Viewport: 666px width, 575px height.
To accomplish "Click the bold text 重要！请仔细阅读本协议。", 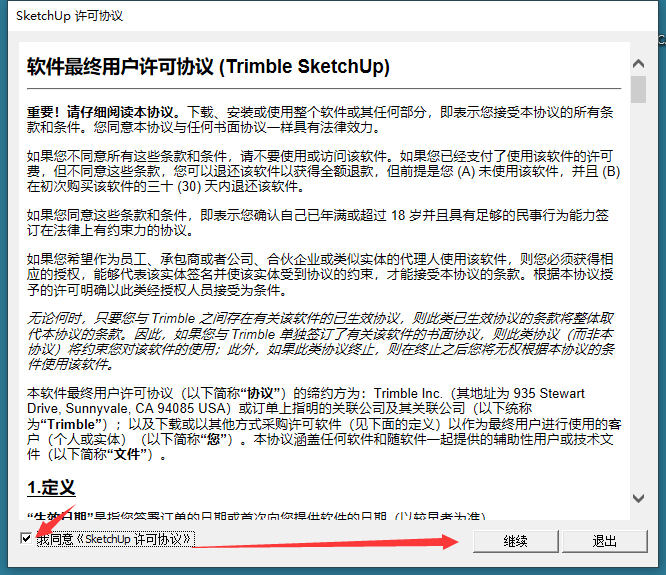I will point(106,112).
